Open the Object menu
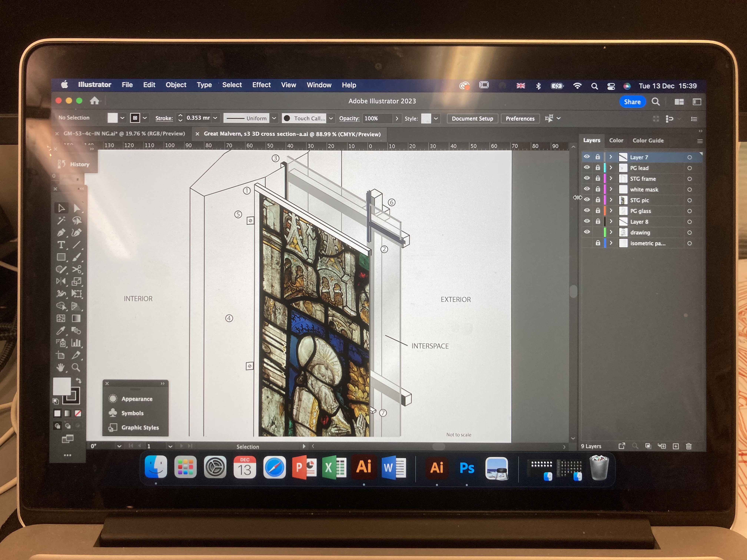This screenshot has height=560, width=747. tap(176, 85)
